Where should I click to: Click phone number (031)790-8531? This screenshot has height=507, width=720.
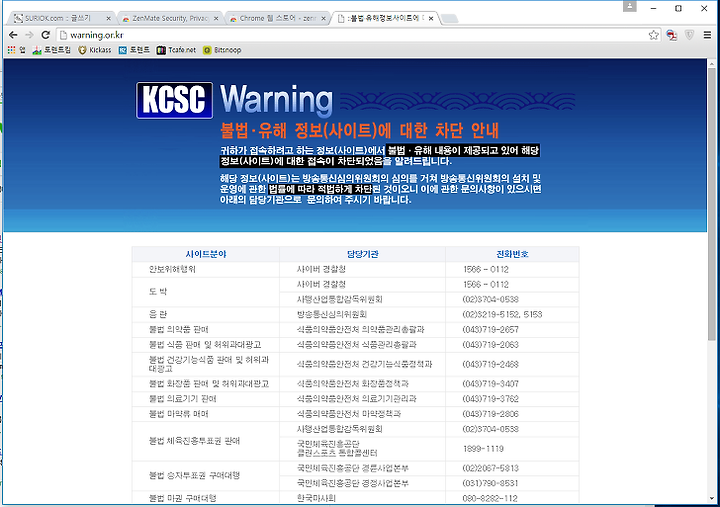[x=490, y=483]
